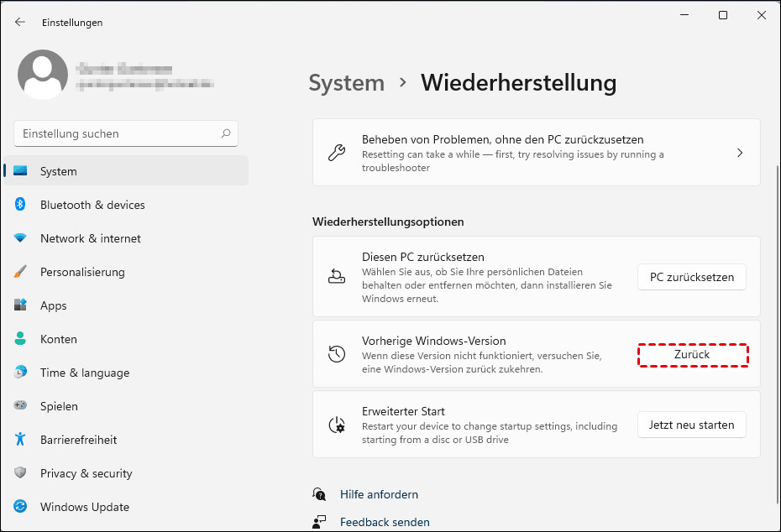Click the Time & language clock icon
This screenshot has width=781, height=532.
(x=20, y=372)
